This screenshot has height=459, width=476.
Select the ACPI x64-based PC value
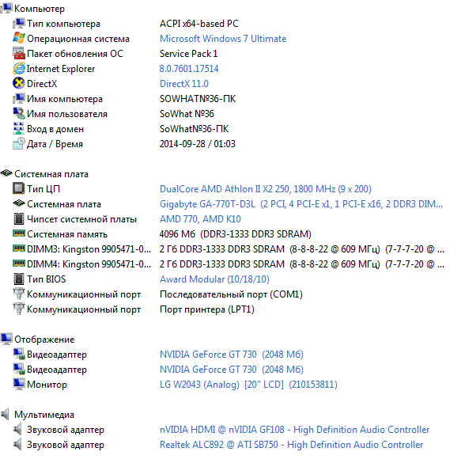click(199, 24)
